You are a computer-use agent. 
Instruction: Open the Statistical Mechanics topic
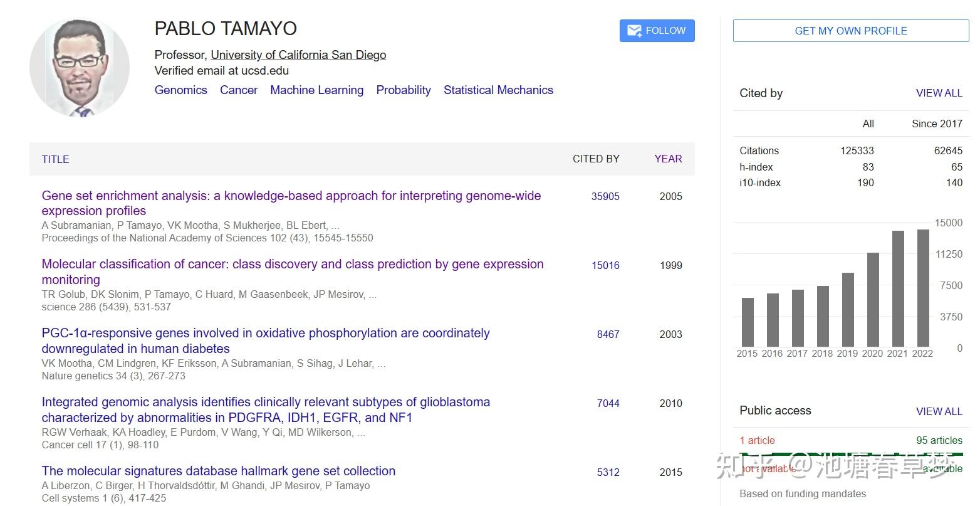498,90
